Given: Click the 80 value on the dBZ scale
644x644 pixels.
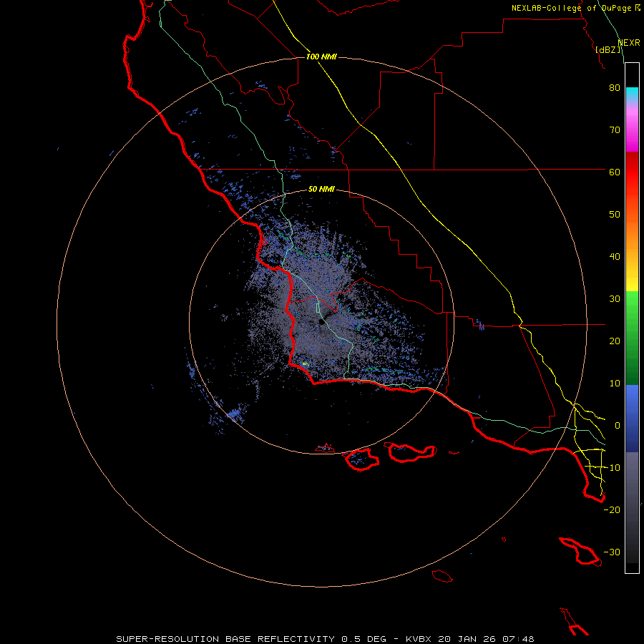Looking at the screenshot, I should [x=615, y=88].
